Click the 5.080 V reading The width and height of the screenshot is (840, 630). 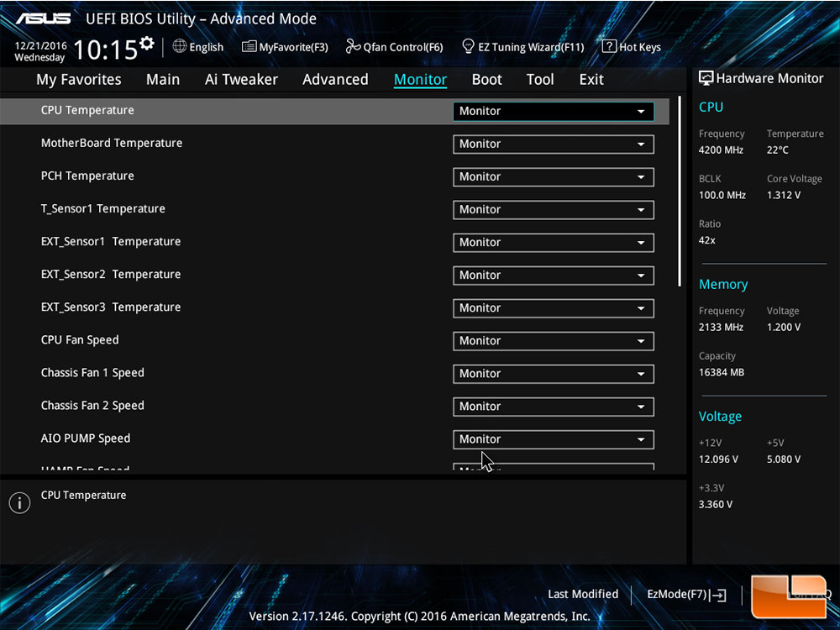(784, 459)
